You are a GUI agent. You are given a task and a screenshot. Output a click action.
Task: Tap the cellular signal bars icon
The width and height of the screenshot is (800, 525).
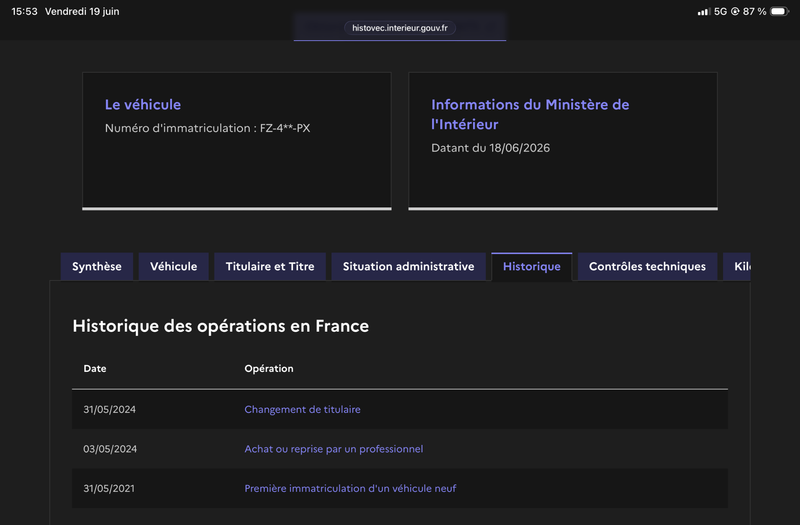coord(704,12)
